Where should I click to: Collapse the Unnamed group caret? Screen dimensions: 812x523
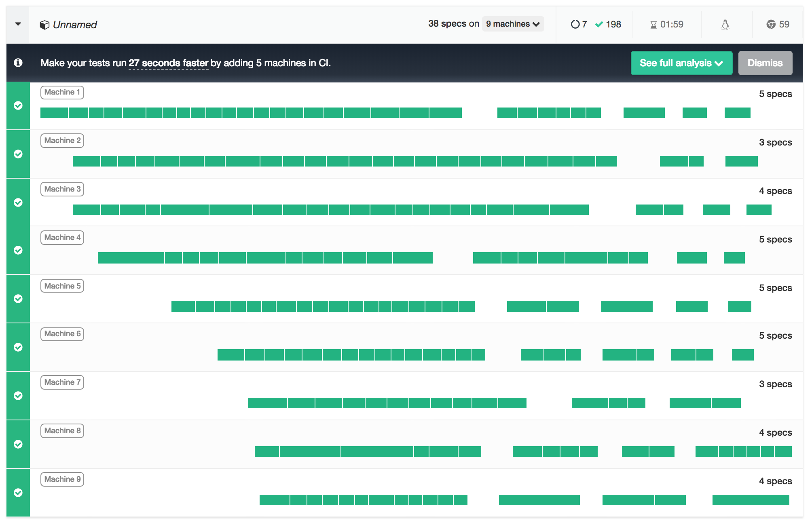[x=18, y=24]
